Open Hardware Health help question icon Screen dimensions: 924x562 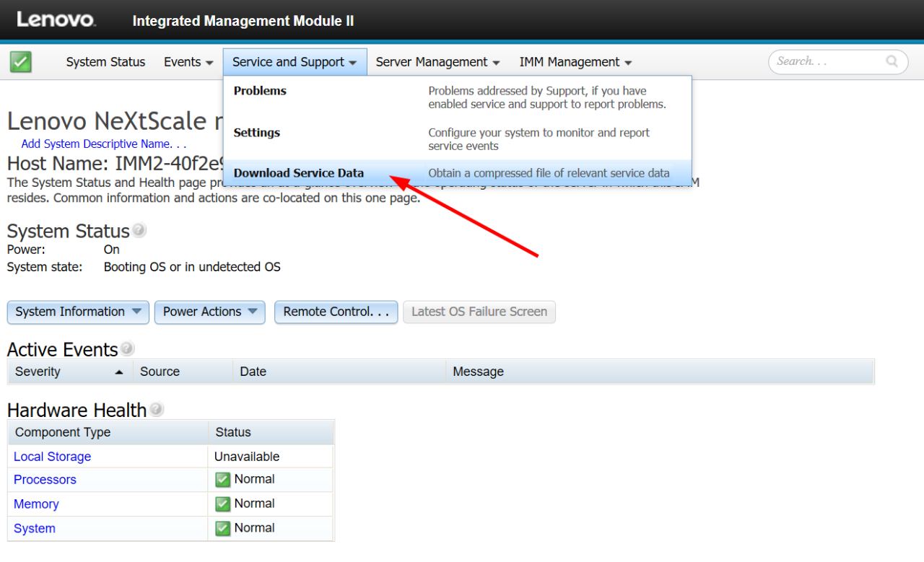click(156, 409)
